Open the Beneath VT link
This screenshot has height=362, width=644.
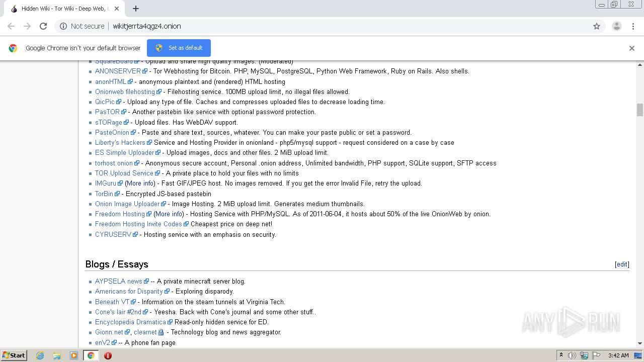tap(112, 302)
